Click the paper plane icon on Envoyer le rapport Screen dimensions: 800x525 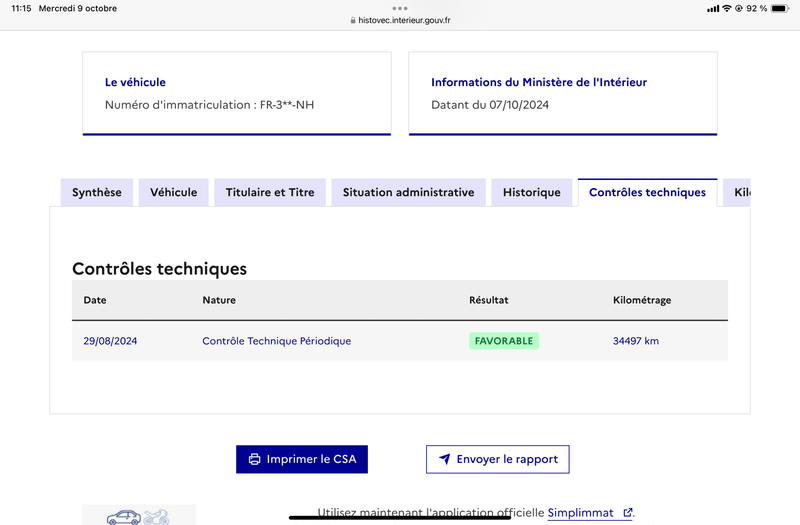point(444,459)
